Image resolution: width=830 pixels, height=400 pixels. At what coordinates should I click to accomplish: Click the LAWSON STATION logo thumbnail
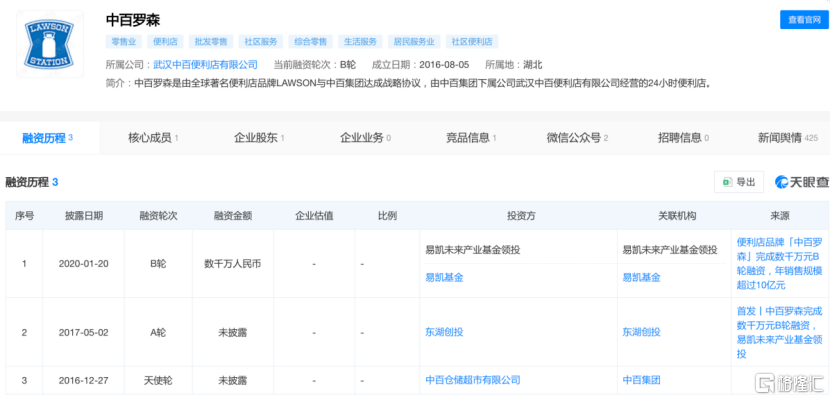point(50,45)
